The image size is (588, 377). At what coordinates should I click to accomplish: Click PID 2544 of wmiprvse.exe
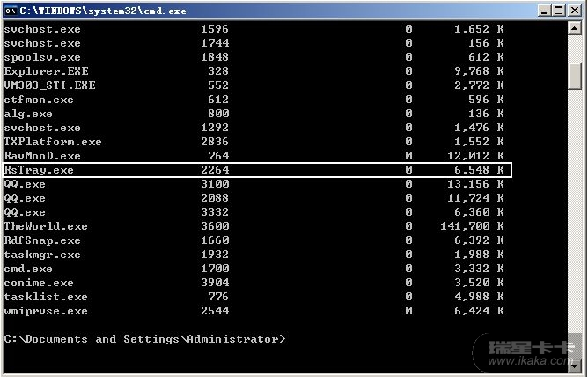point(215,311)
